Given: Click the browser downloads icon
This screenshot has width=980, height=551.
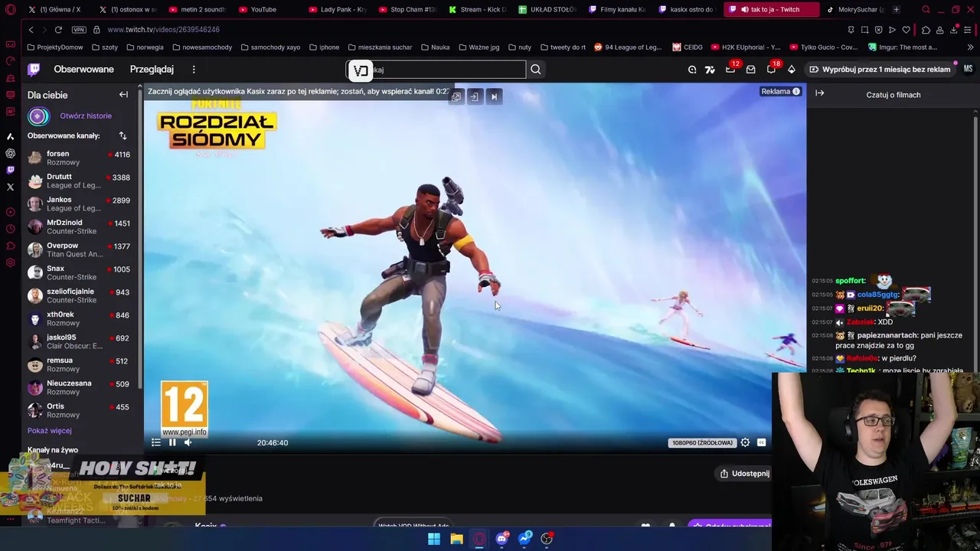Looking at the screenshot, I should pos(954,30).
